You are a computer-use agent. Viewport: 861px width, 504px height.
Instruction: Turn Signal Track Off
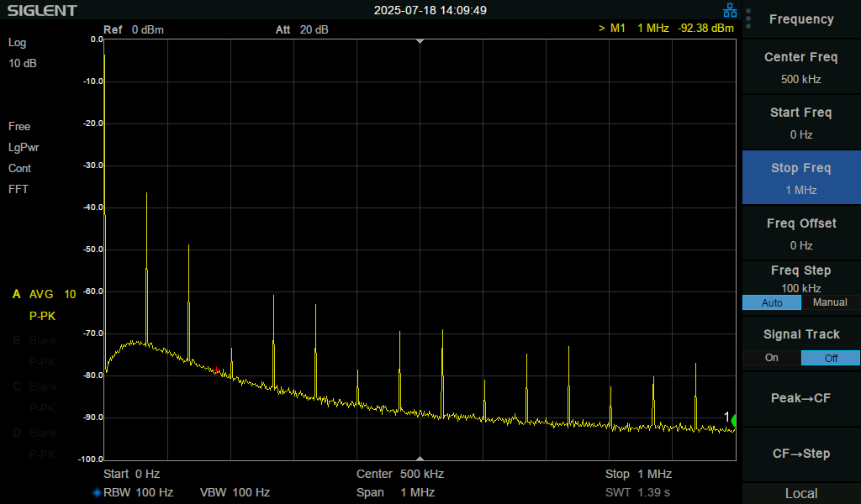pos(830,358)
